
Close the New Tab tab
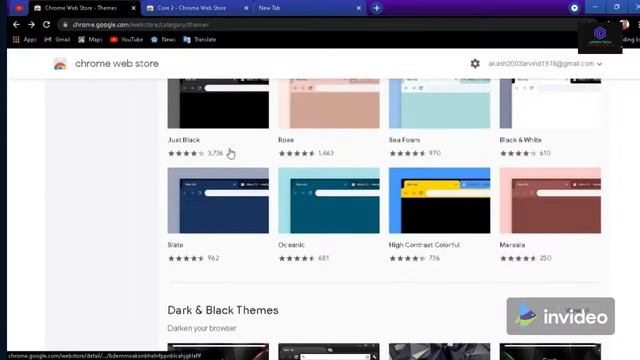[358, 8]
